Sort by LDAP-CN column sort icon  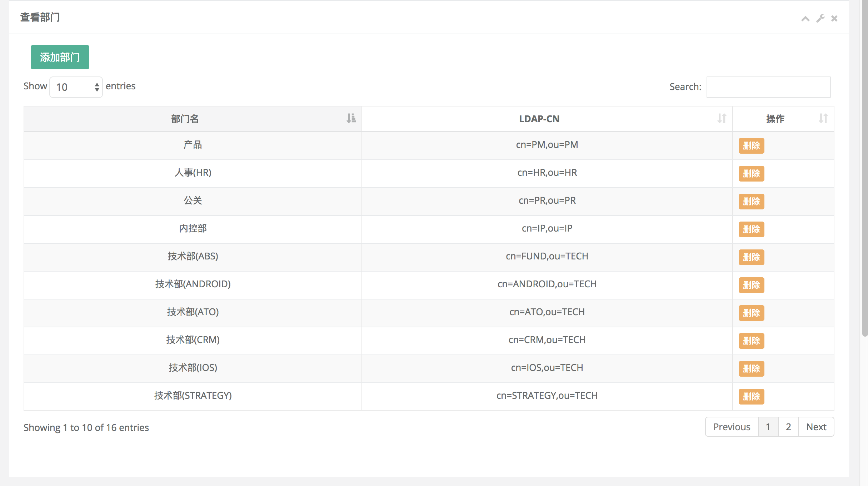click(722, 118)
